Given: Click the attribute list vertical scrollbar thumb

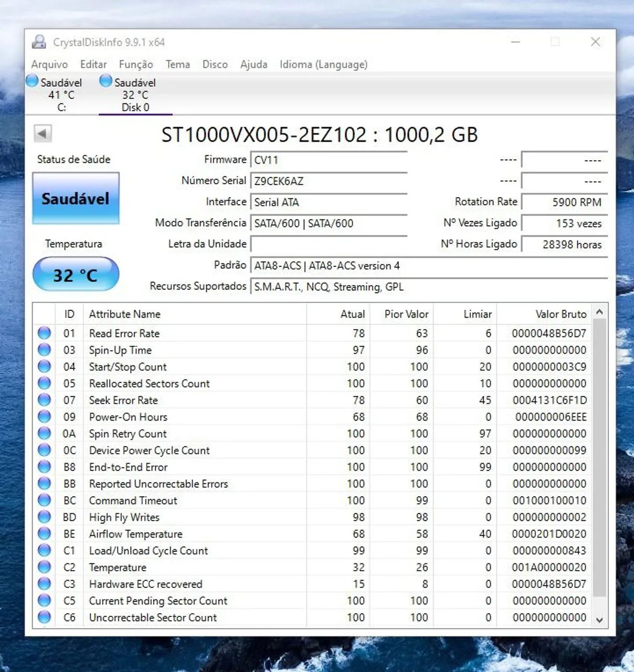Looking at the screenshot, I should 599,457.
